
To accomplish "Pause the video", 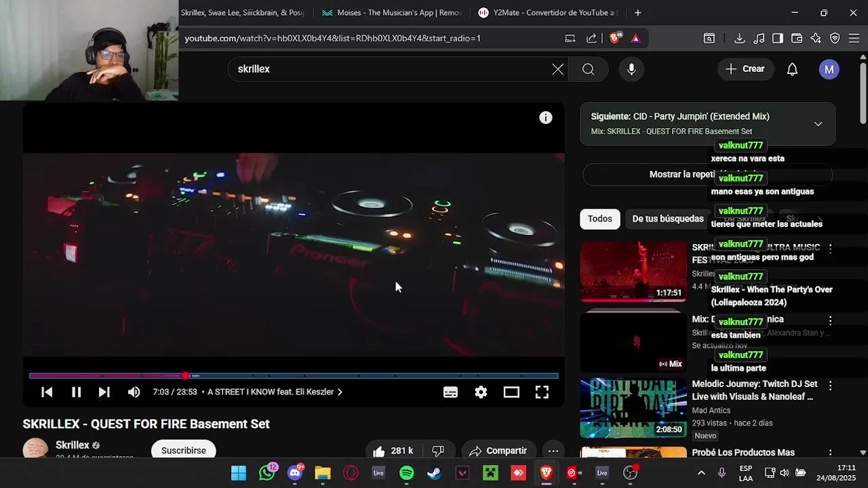I will [x=76, y=392].
